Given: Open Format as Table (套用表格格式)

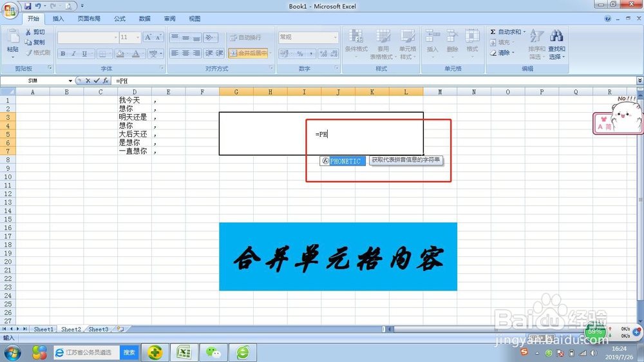Looking at the screenshot, I should tap(383, 44).
